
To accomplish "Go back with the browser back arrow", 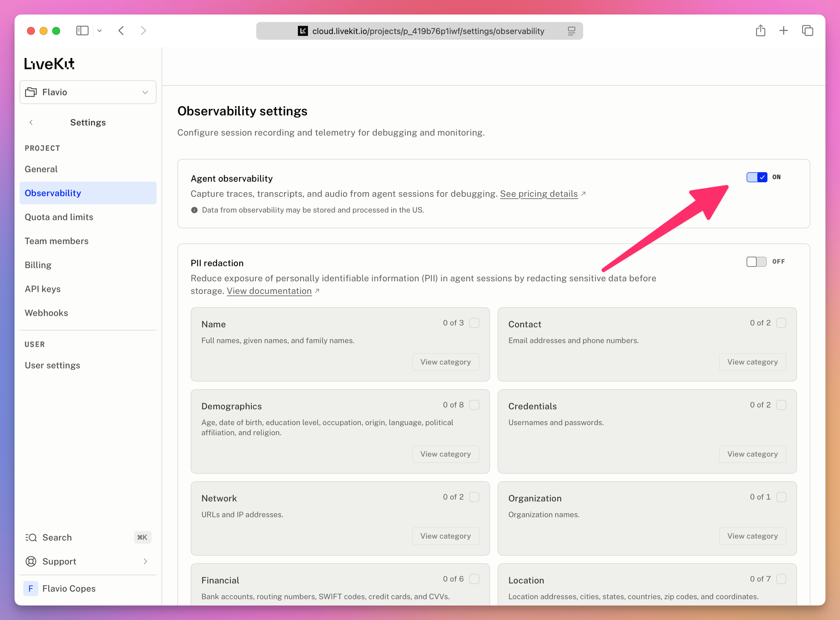I will 121,31.
